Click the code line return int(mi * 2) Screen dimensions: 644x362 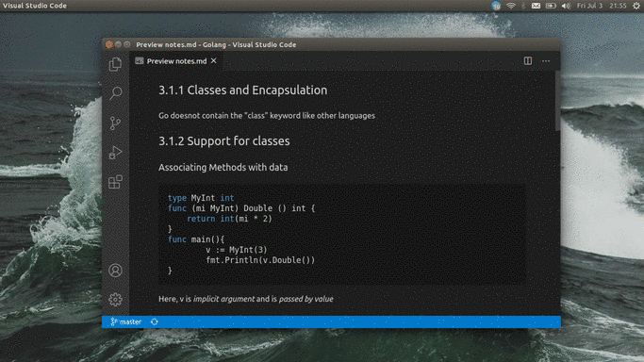click(229, 219)
